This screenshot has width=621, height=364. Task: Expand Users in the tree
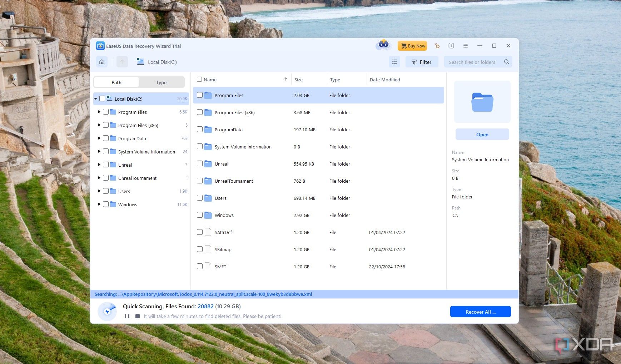coord(99,191)
